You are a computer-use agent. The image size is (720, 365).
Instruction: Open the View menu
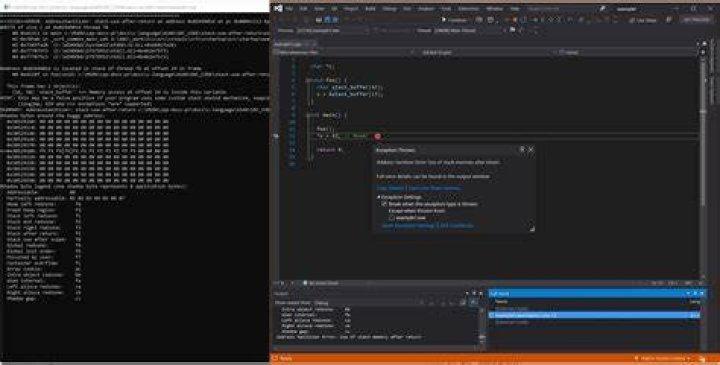point(319,9)
